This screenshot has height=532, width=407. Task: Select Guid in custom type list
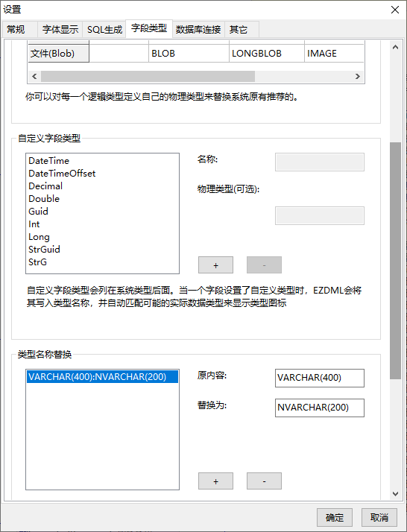click(102, 212)
